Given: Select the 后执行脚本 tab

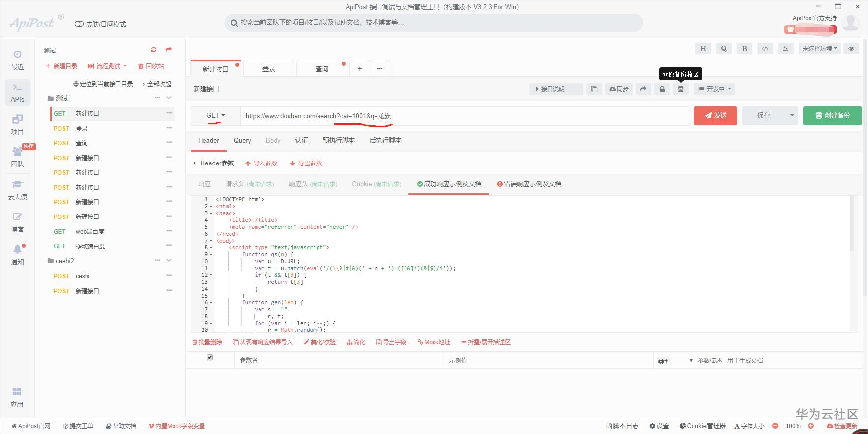Looking at the screenshot, I should (385, 141).
